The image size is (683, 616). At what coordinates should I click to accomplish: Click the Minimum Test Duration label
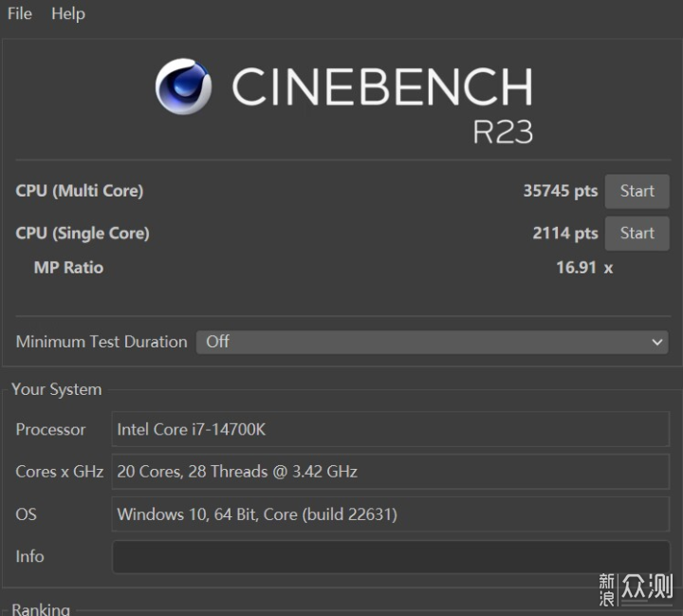(102, 342)
